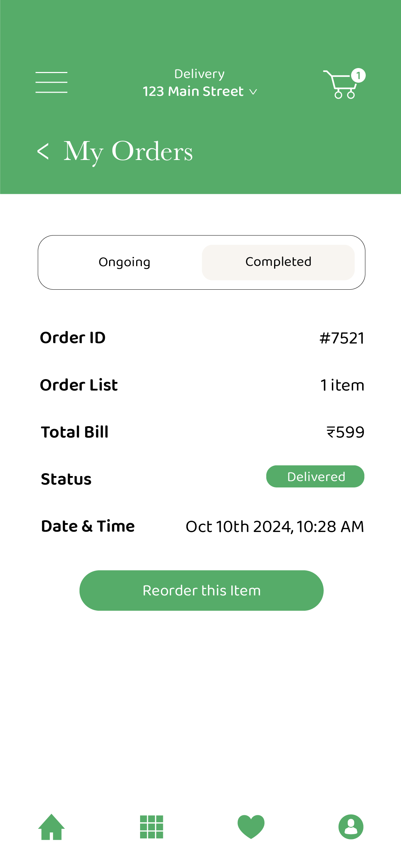Tap order number #7521
This screenshot has width=401, height=868.
tap(342, 338)
